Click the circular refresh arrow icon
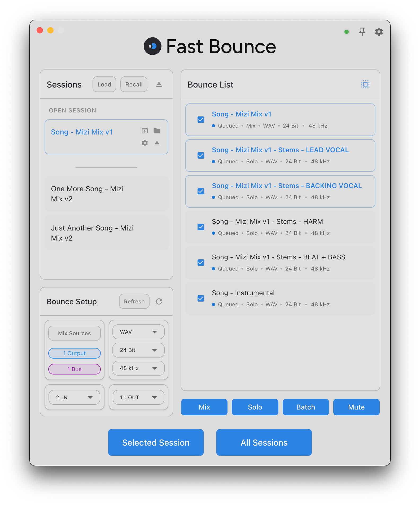 pos(159,301)
